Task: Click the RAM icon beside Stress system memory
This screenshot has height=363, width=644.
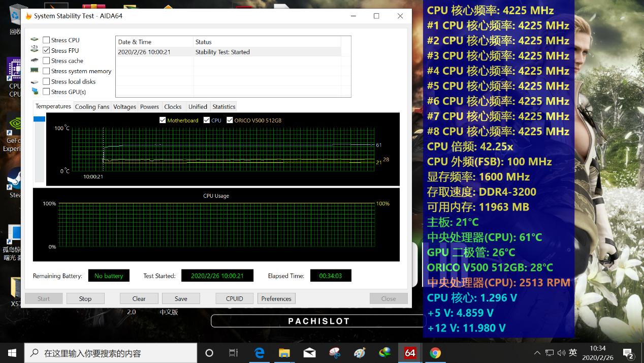Action: tap(35, 71)
